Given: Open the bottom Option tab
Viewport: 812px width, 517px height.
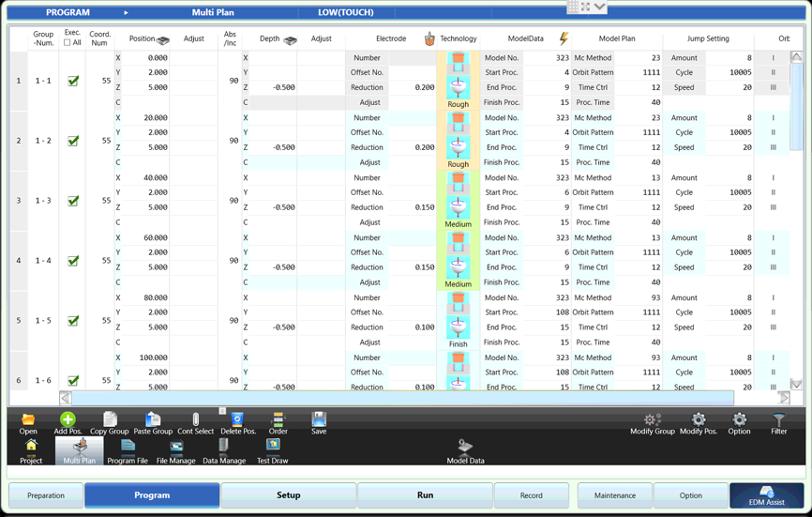Looking at the screenshot, I should [x=691, y=495].
